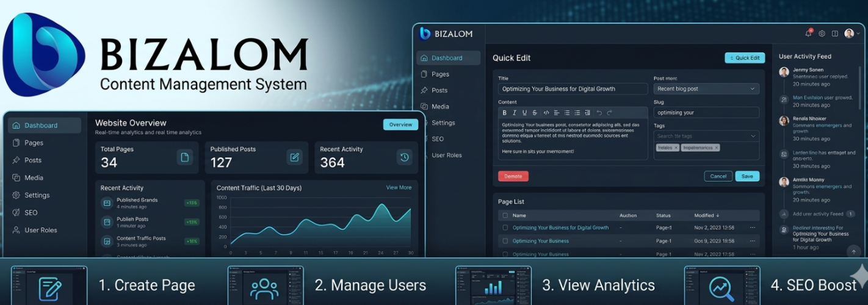Remove the second tag chip via its x
Viewport: 868px width, 305px height.
pos(717,148)
